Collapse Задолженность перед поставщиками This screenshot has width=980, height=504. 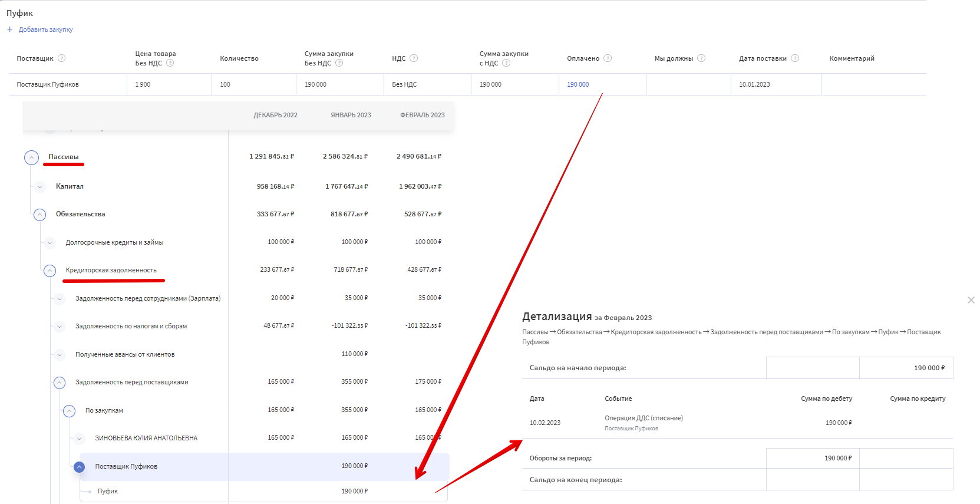[x=60, y=383]
